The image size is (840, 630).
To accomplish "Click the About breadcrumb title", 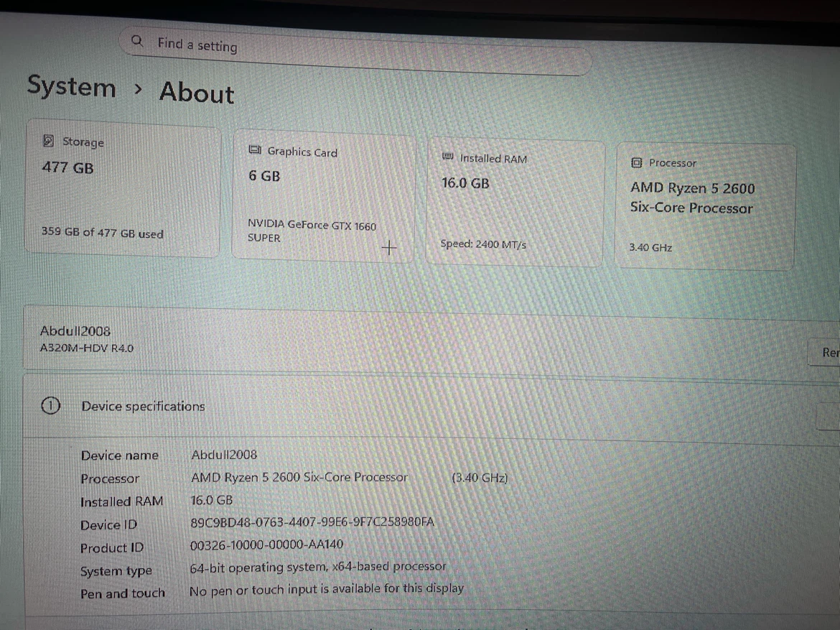I will coord(197,92).
